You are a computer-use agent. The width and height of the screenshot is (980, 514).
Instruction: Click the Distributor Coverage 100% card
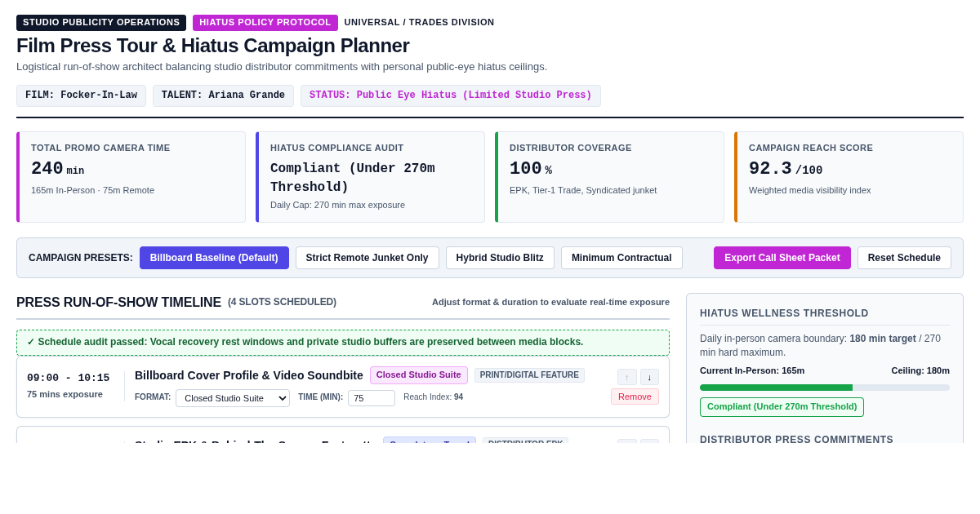point(609,177)
